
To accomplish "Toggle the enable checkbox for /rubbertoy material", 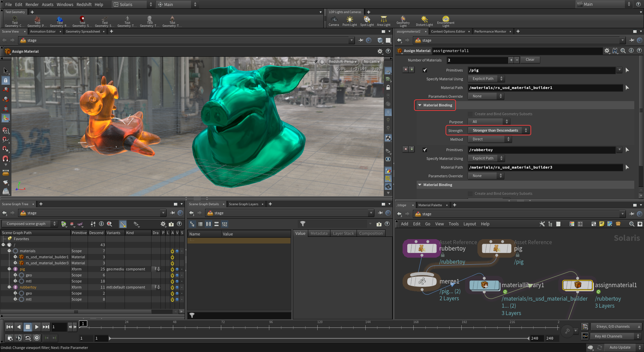I will tap(425, 150).
